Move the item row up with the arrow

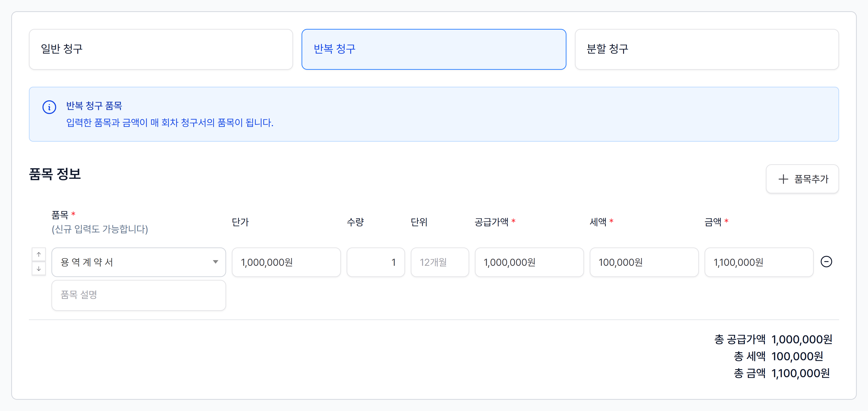[39, 254]
